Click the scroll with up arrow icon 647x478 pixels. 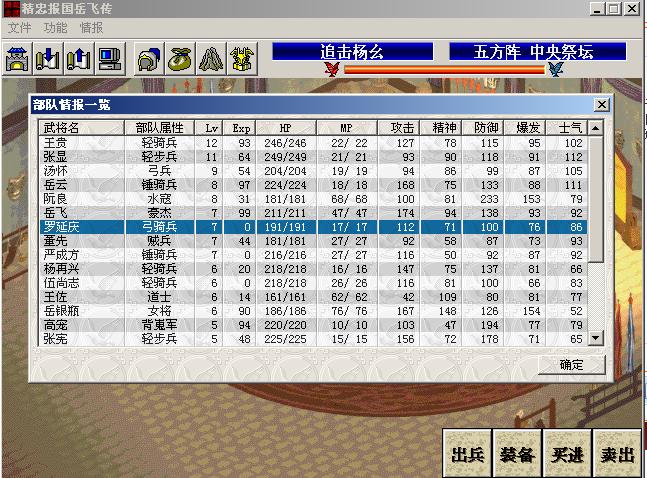click(78, 59)
